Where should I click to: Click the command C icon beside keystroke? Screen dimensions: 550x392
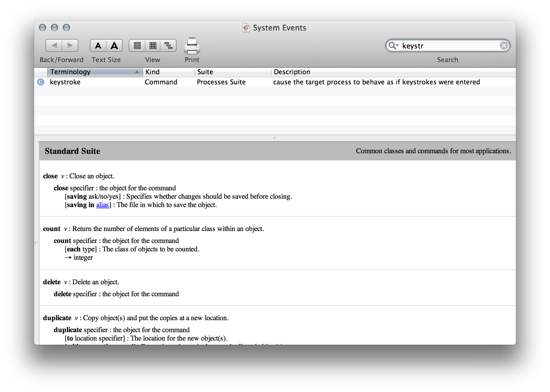point(41,82)
